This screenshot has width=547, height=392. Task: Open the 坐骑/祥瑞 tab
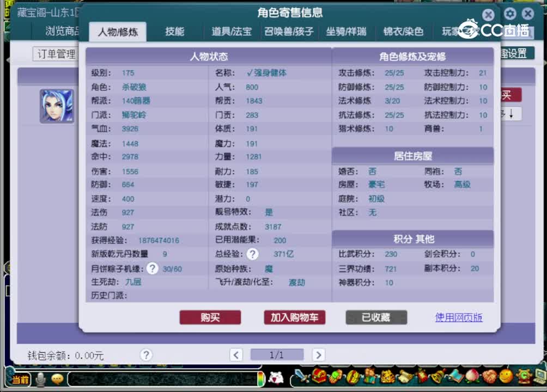pyautogui.click(x=346, y=32)
